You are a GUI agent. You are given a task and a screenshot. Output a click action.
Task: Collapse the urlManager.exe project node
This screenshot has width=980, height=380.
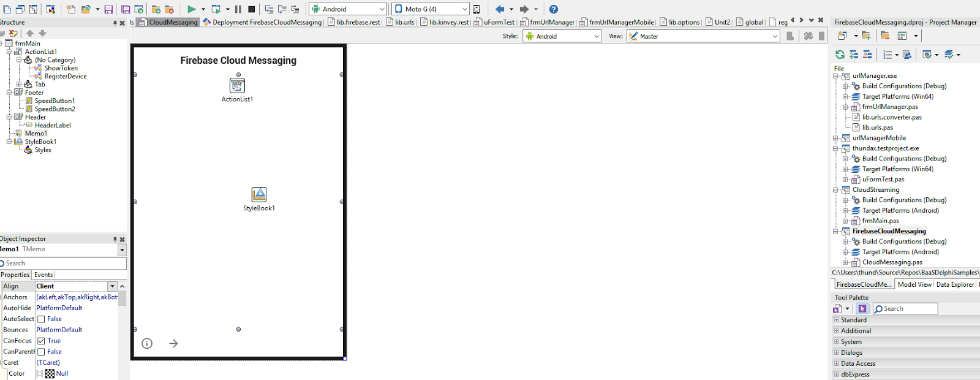(835, 76)
